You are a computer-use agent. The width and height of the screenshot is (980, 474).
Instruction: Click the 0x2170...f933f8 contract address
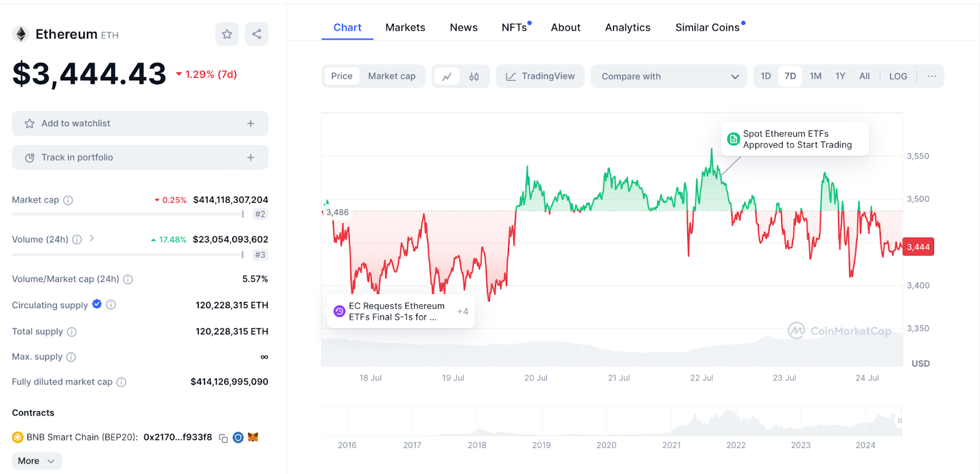point(178,437)
